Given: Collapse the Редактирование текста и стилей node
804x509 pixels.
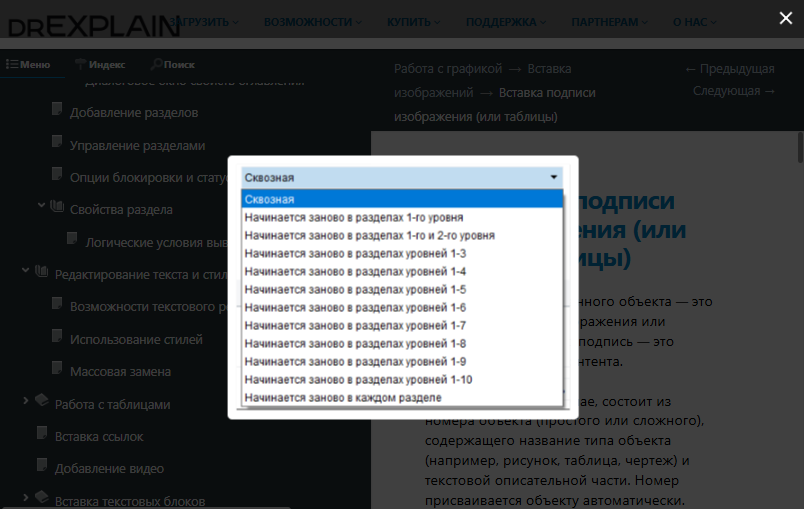Looking at the screenshot, I should tap(25, 271).
